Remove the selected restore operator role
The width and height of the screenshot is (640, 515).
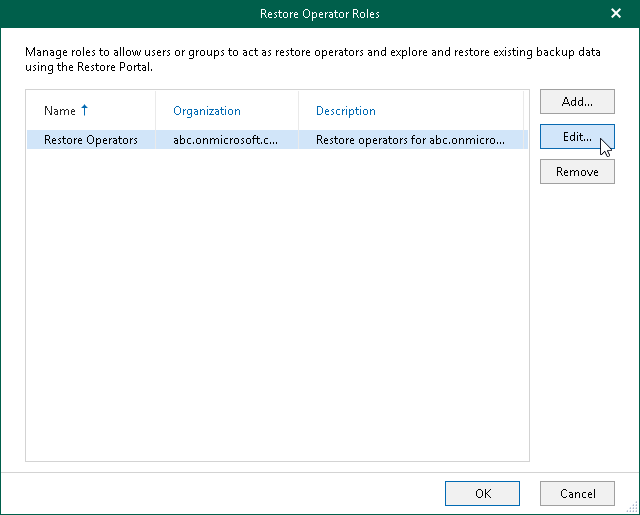[577, 172]
